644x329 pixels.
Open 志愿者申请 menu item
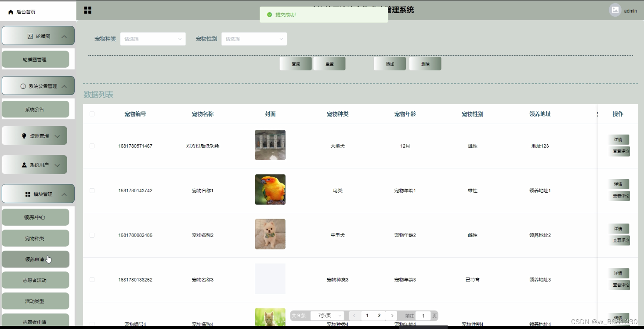(x=35, y=321)
